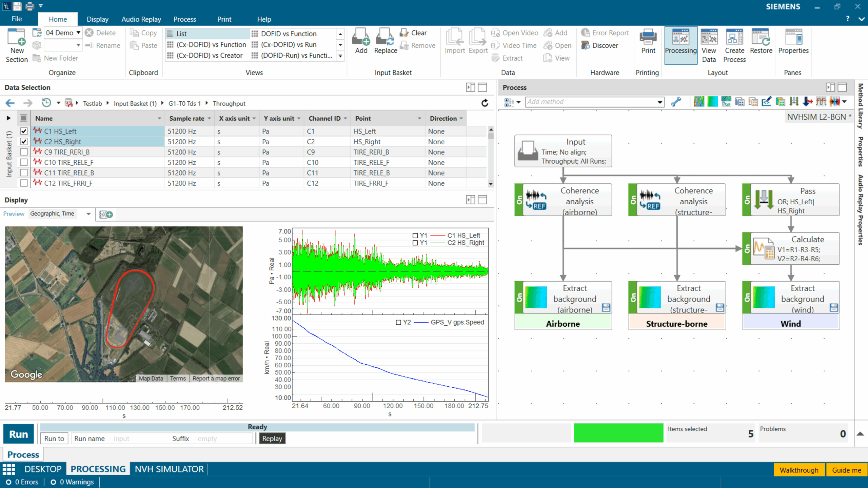Click the Replace input basket icon
This screenshot has height=488, width=868.
coord(385,37)
